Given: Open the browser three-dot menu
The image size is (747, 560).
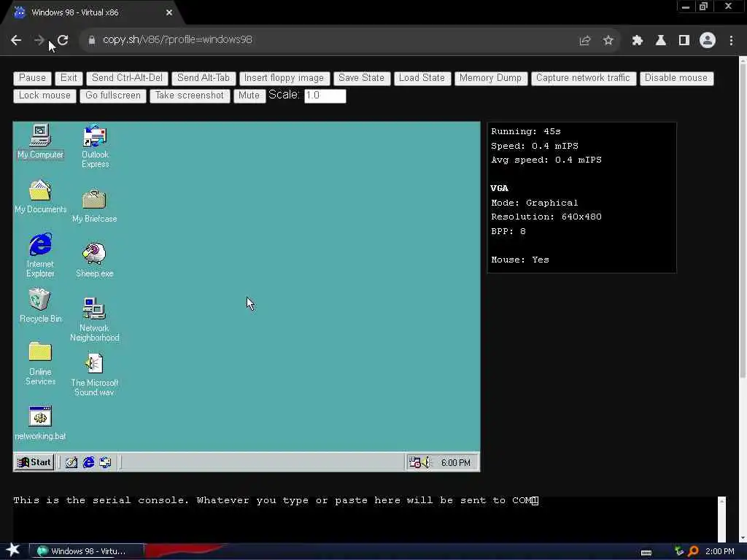Looking at the screenshot, I should point(731,41).
